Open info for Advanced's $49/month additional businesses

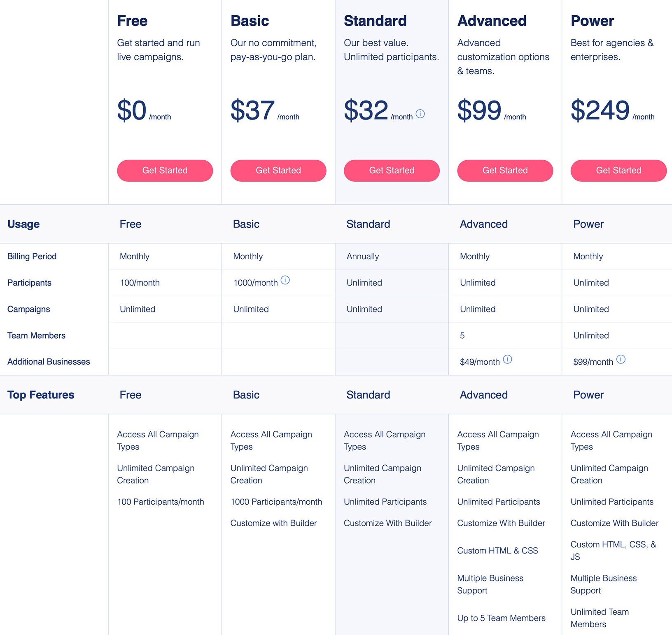[x=508, y=359]
